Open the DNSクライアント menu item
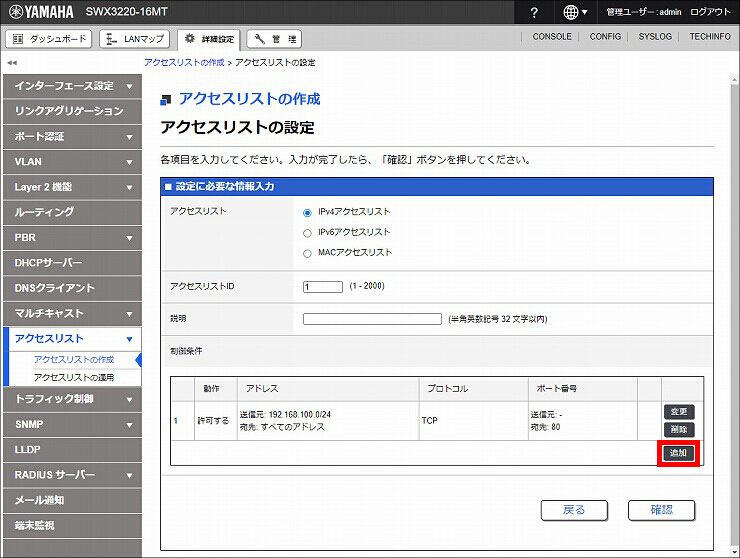 [x=72, y=288]
